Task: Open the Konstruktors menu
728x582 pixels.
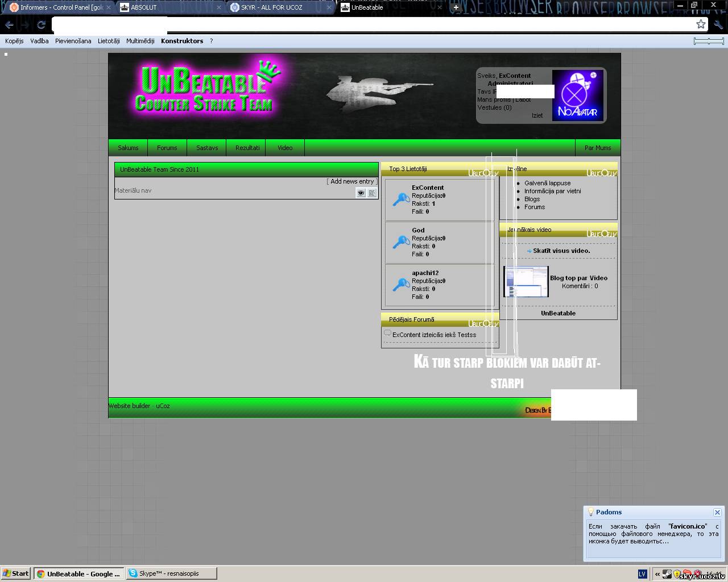Action: [x=182, y=41]
